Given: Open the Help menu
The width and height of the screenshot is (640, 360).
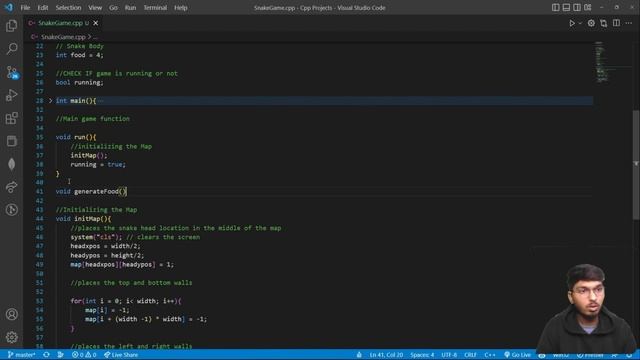Looking at the screenshot, I should (181, 7).
